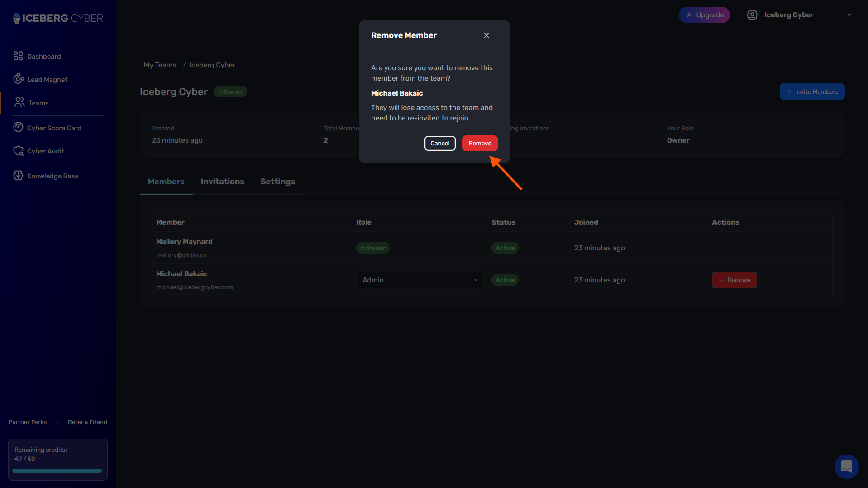
Task: Click the user account avatar icon
Action: pyautogui.click(x=752, y=15)
